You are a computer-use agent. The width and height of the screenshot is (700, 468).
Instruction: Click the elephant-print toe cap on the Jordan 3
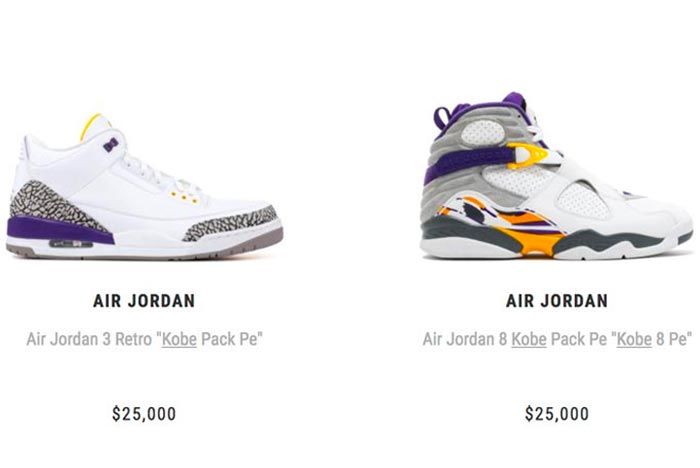pos(232,223)
